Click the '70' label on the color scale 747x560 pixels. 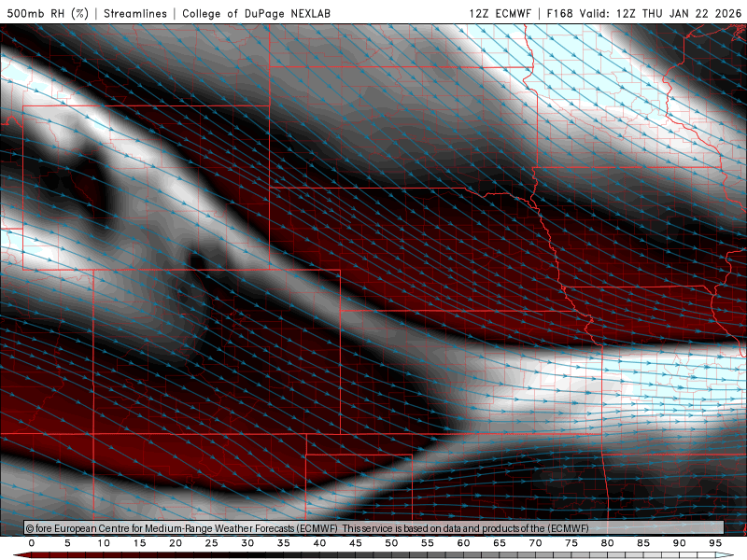click(x=535, y=543)
